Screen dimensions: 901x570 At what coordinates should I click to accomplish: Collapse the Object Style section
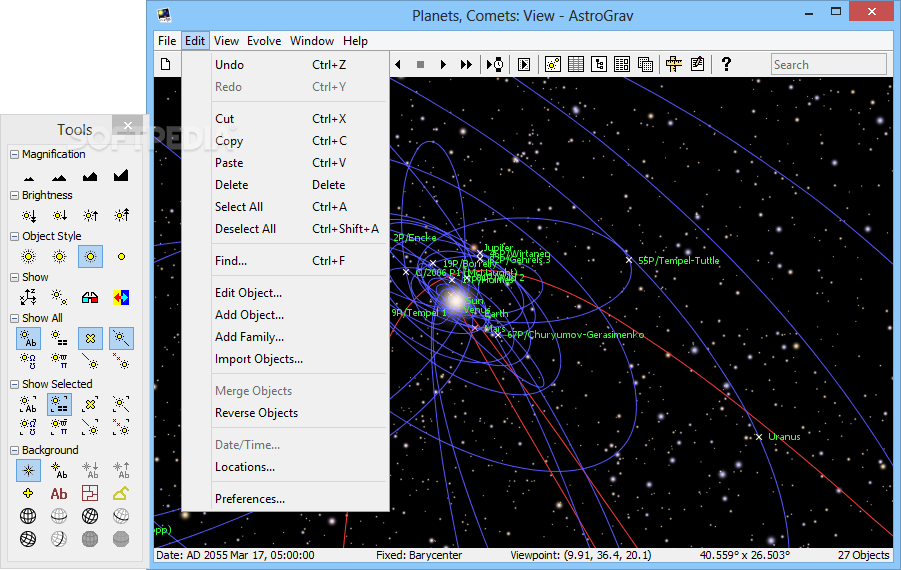[14, 236]
